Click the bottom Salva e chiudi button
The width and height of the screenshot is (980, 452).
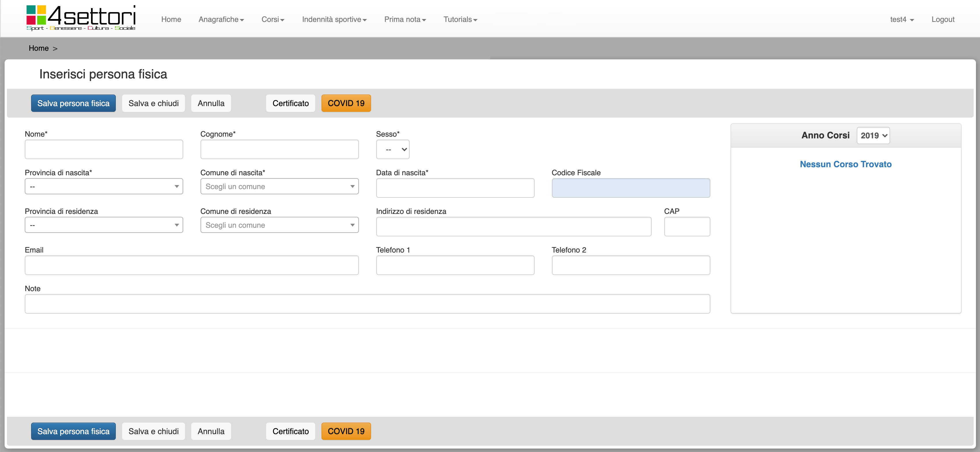[153, 431]
